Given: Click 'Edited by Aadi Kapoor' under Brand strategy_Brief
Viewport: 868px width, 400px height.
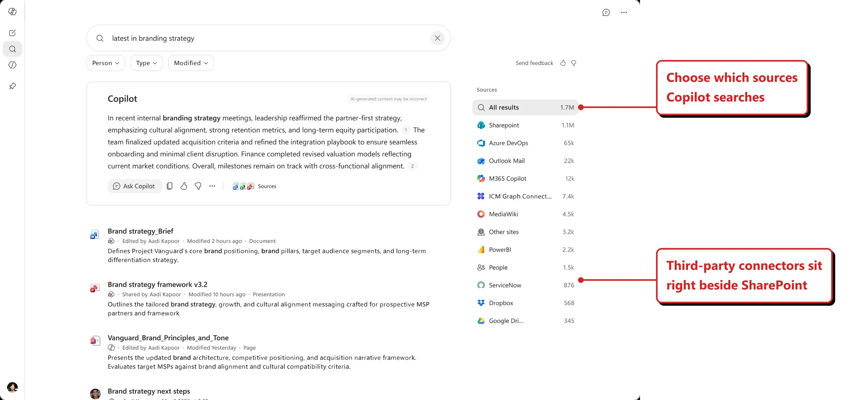Looking at the screenshot, I should (x=151, y=241).
